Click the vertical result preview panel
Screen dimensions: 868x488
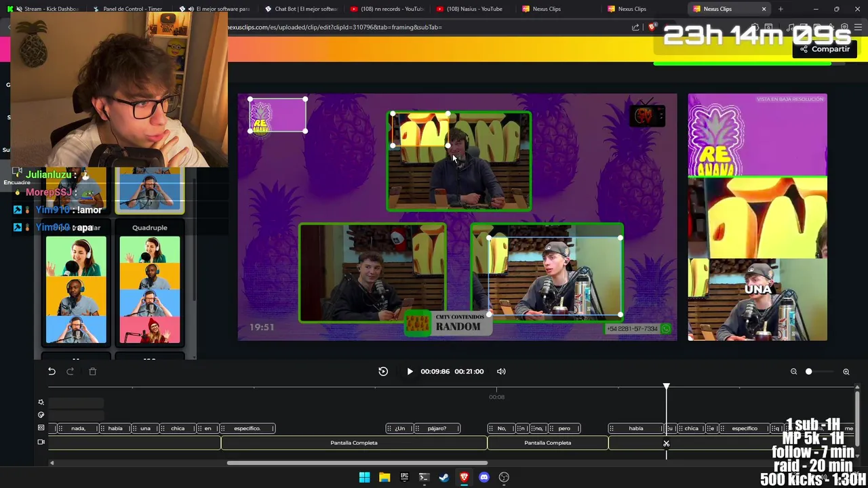pos(757,217)
